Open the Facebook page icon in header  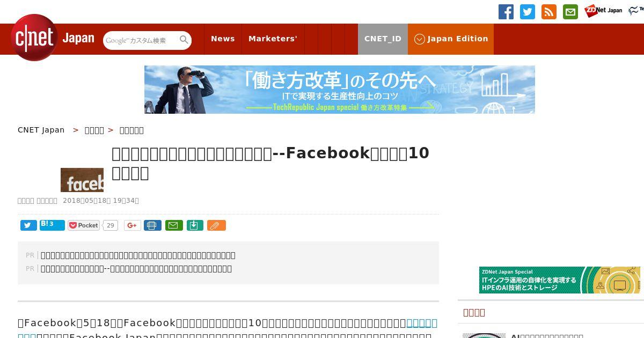click(506, 12)
